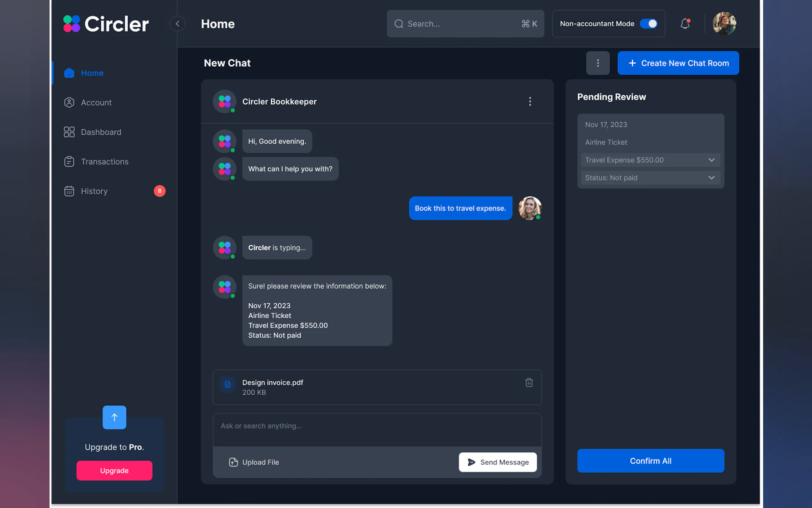Open Account page from sidebar
The width and height of the screenshot is (812, 508).
click(96, 102)
